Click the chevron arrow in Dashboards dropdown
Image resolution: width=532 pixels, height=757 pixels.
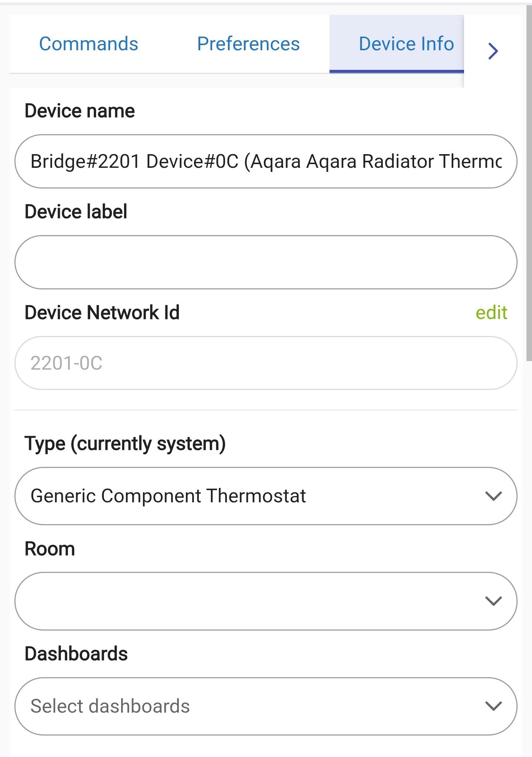pos(493,706)
